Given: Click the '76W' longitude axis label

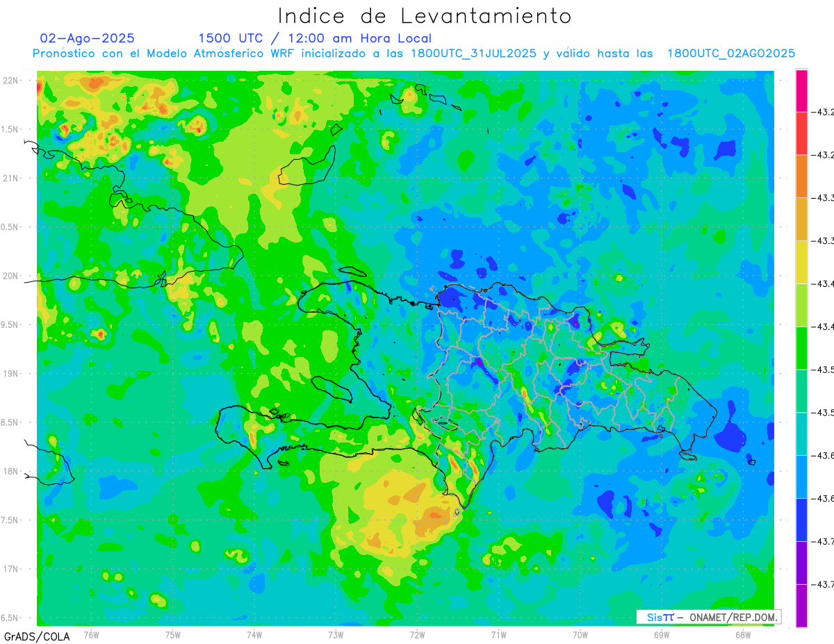Looking at the screenshot, I should (91, 634).
